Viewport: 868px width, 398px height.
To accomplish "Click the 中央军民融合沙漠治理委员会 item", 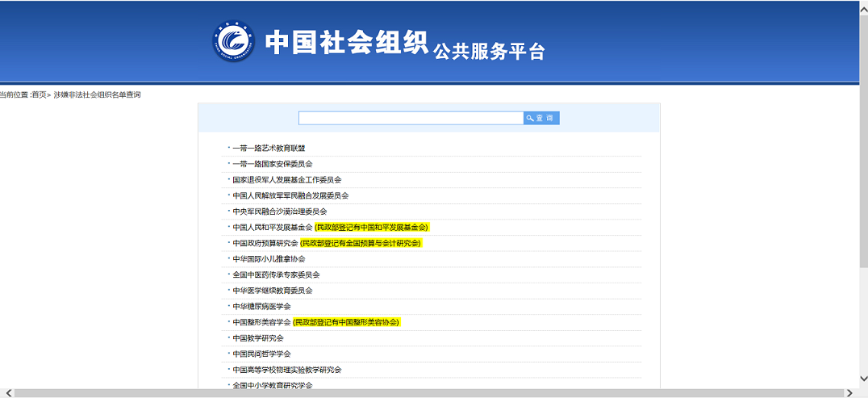I will point(279,212).
